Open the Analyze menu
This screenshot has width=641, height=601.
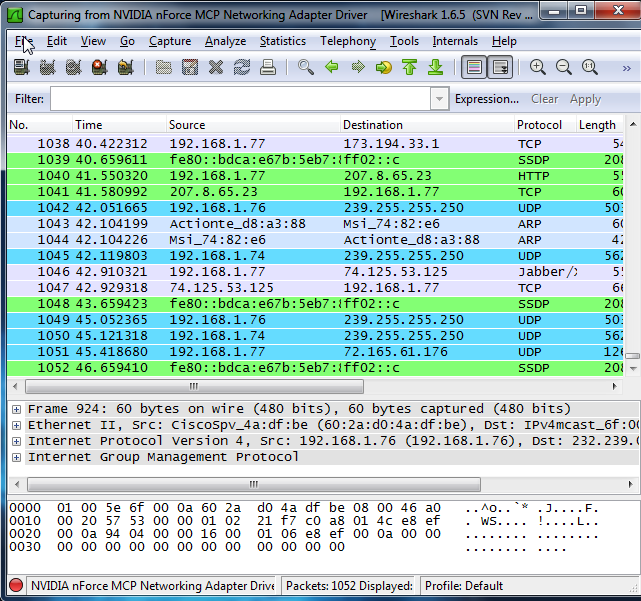[226, 41]
